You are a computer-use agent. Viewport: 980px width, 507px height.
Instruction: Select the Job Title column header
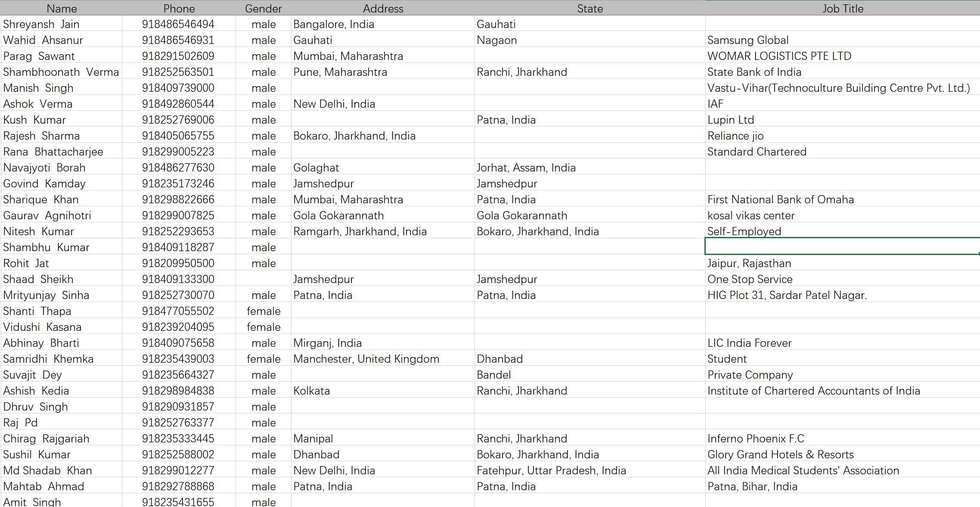pyautogui.click(x=843, y=8)
